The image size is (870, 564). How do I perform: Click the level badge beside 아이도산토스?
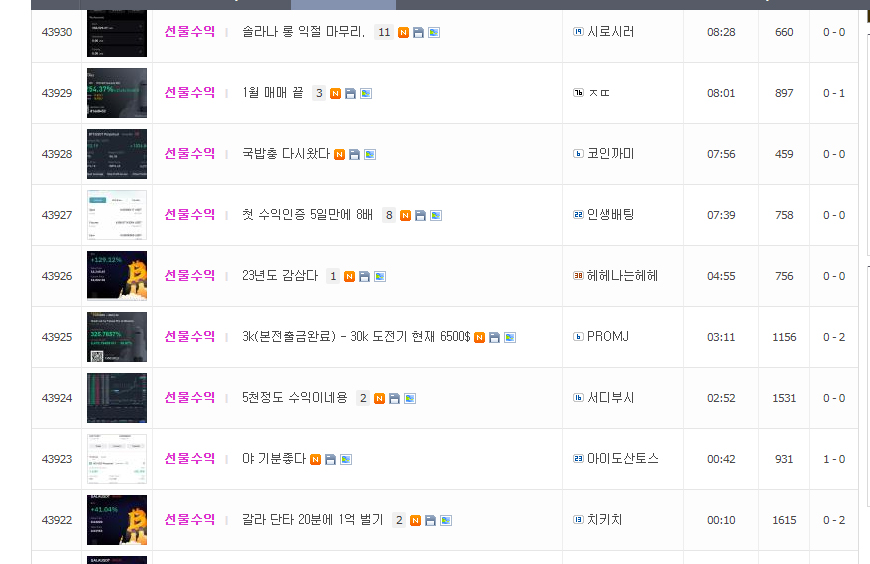click(x=578, y=459)
